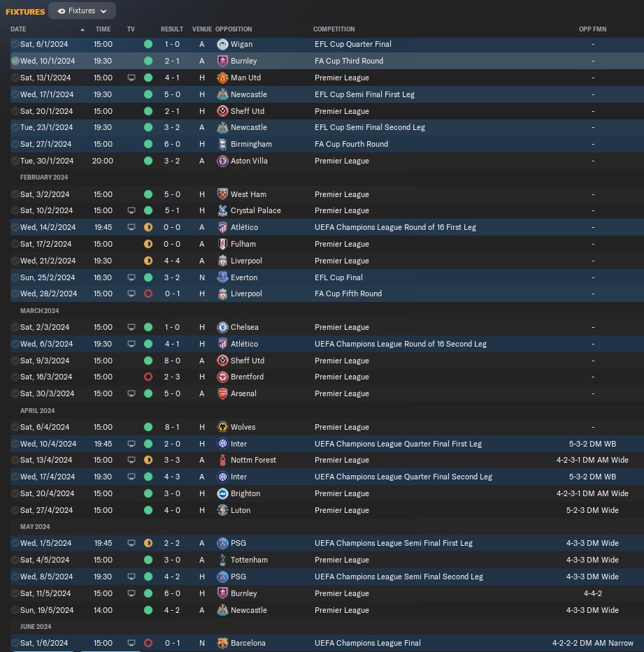Click the Inter badge on 10/4/2024 row
This screenshot has width=644, height=652.
tap(222, 444)
